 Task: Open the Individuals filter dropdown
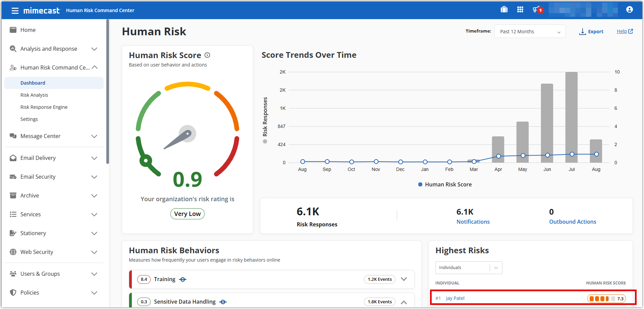tap(469, 268)
